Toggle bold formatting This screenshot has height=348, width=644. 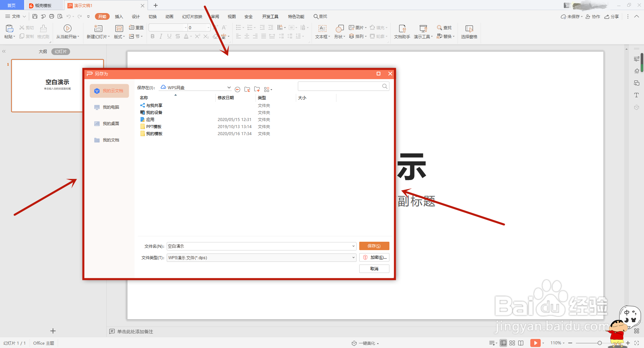click(152, 37)
